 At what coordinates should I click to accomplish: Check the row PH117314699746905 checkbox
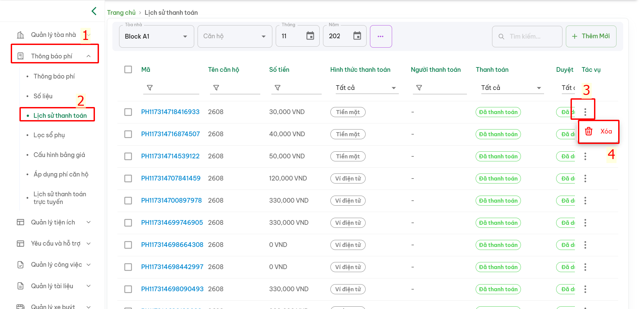(x=128, y=223)
